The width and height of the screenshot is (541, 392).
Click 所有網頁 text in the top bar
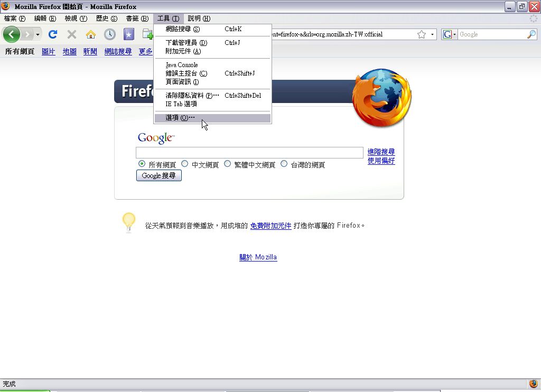click(x=20, y=51)
